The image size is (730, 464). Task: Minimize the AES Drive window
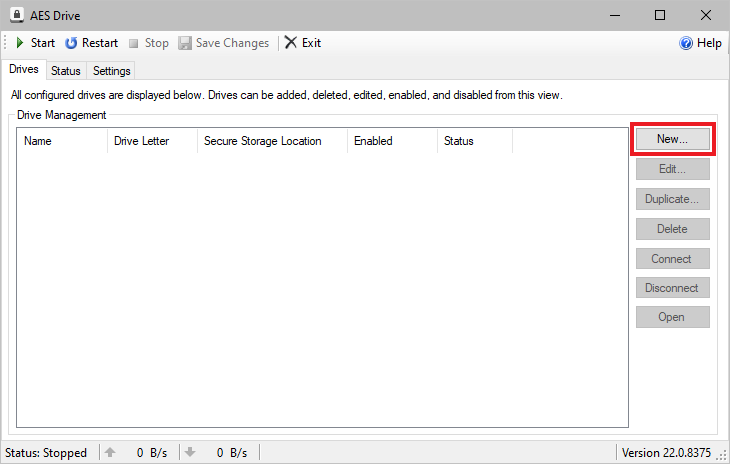tap(615, 15)
